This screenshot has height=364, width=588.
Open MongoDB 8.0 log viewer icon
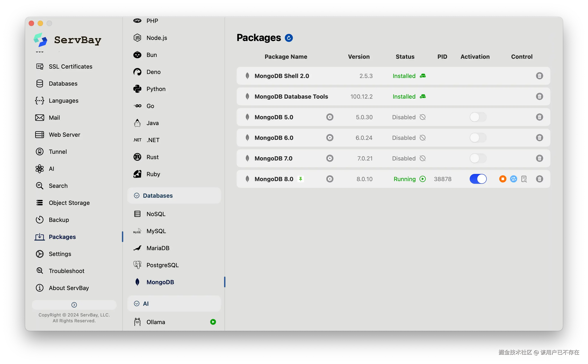click(x=524, y=179)
